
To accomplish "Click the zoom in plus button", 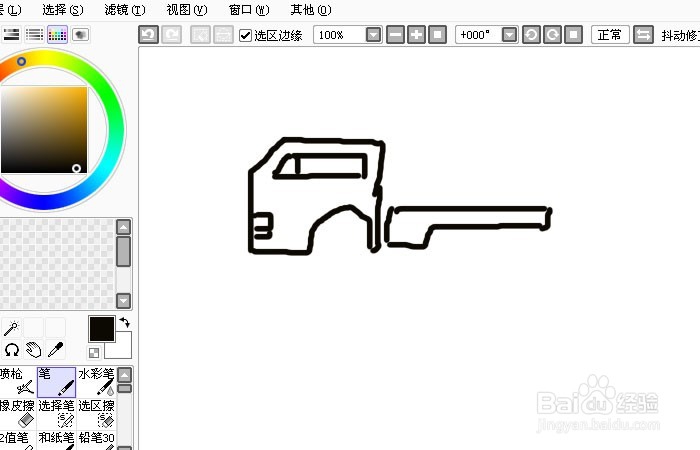I will [x=416, y=35].
